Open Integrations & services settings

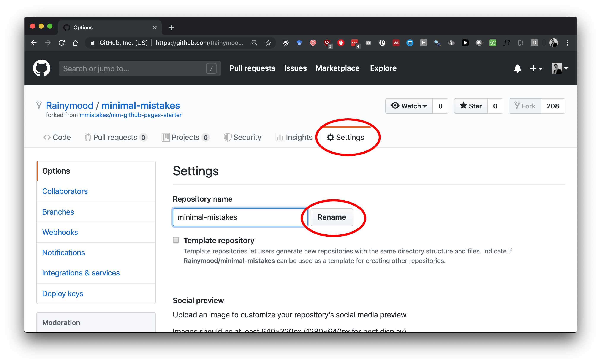pyautogui.click(x=96, y=273)
